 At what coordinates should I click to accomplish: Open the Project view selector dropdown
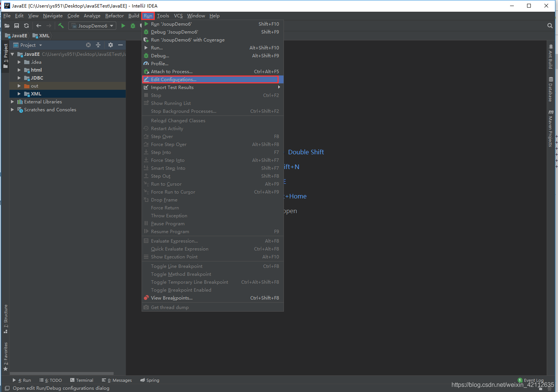[28, 45]
